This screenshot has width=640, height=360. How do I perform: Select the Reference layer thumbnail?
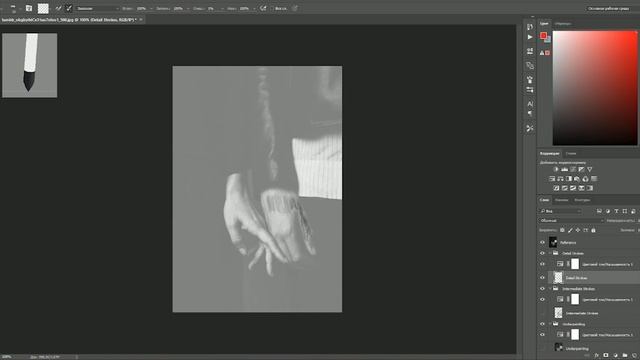(x=553, y=242)
